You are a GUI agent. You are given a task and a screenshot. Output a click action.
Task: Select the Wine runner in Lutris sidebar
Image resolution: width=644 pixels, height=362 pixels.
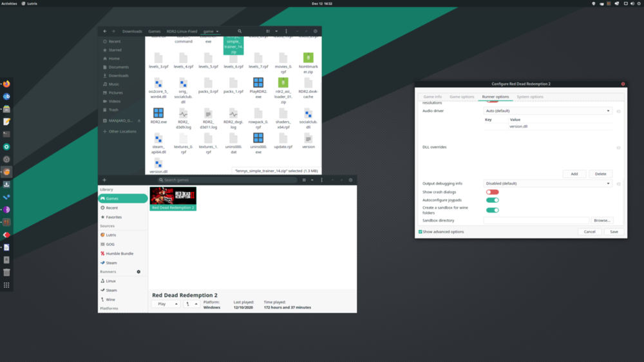pyautogui.click(x=110, y=300)
